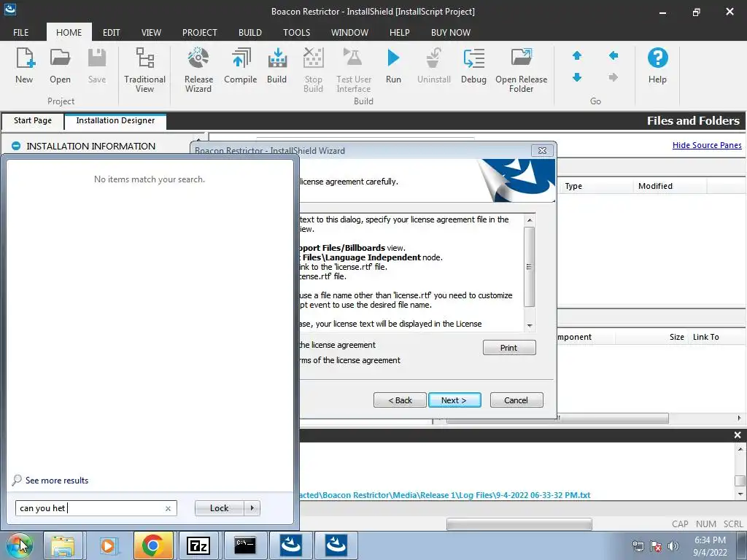Open the TOOLS menu
Screen dimensions: 747x560
pos(296,32)
